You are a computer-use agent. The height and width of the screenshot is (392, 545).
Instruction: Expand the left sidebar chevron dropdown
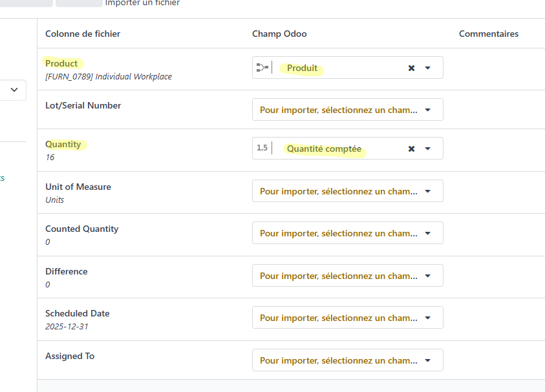click(x=14, y=90)
